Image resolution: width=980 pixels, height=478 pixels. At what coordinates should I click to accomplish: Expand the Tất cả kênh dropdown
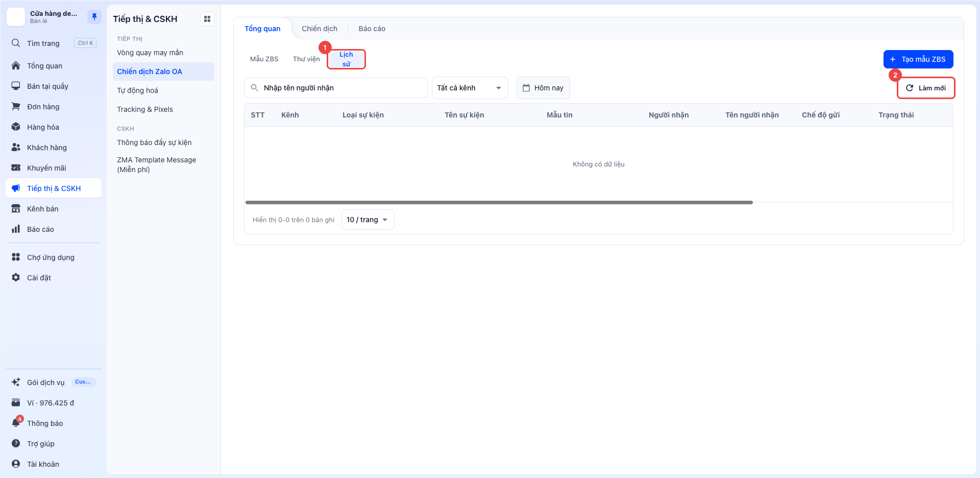tap(470, 88)
